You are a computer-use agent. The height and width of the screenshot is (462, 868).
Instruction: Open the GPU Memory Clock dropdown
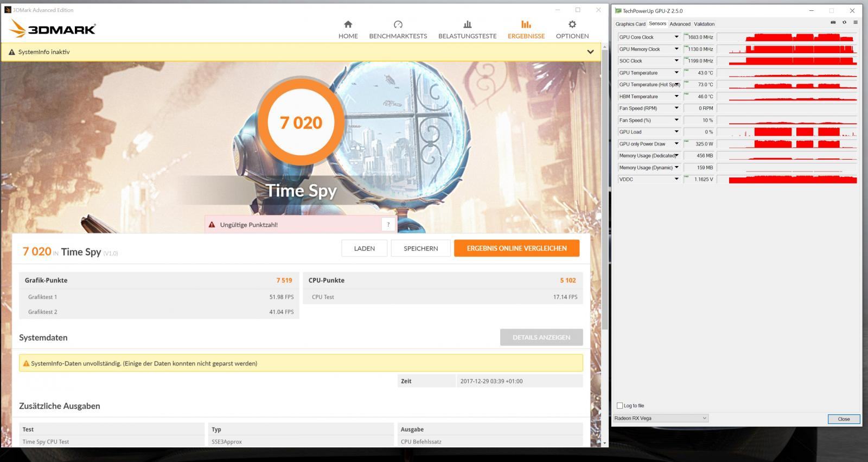[x=676, y=49]
